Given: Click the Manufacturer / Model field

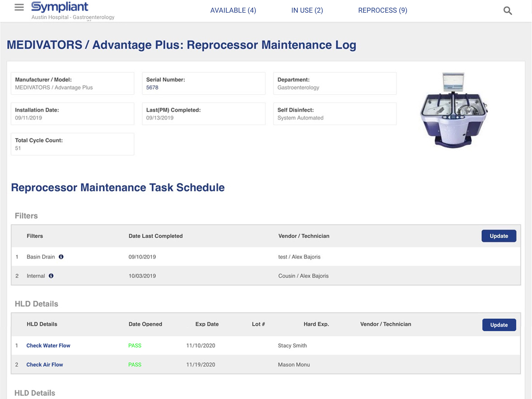Looking at the screenshot, I should [x=72, y=83].
